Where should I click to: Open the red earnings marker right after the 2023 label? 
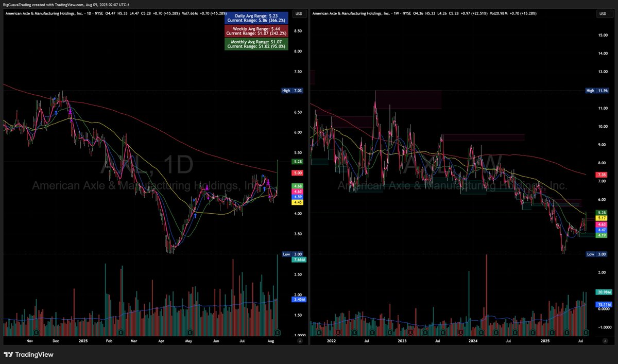click(x=410, y=332)
